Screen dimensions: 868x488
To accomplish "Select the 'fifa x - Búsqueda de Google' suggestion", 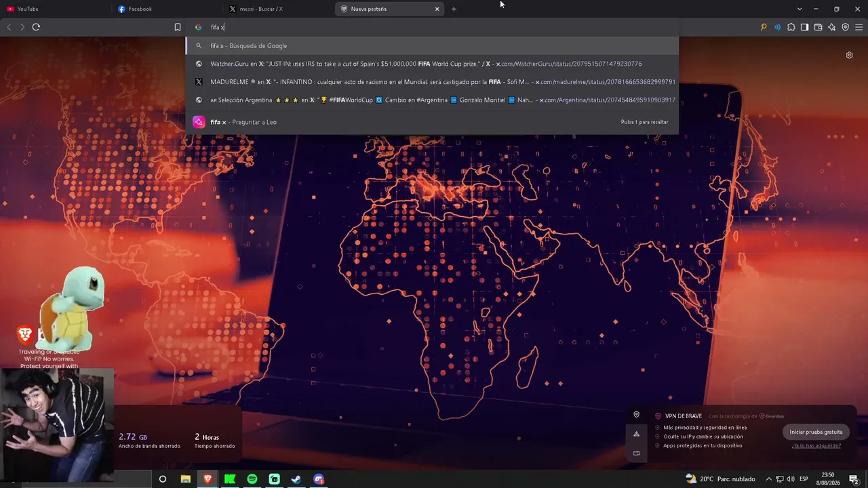I will pos(433,46).
